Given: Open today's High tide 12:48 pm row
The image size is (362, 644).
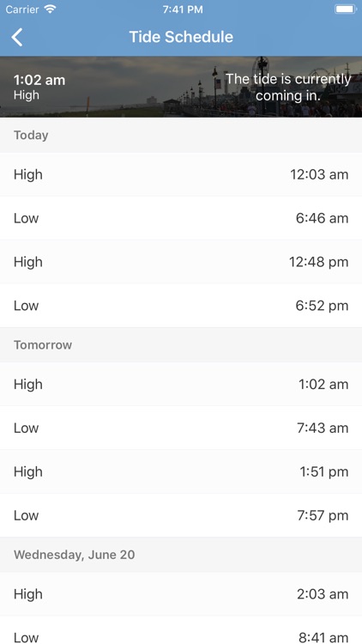Looking at the screenshot, I should [x=181, y=262].
